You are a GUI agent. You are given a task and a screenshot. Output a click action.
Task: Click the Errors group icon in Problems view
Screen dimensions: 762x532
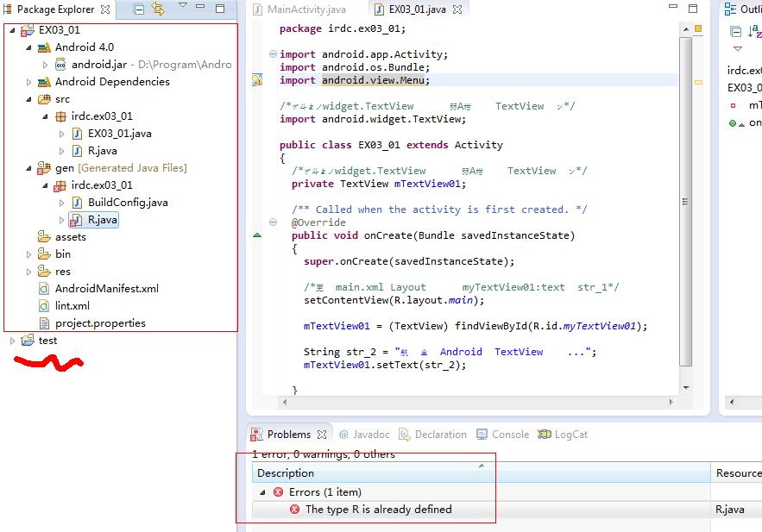coord(276,491)
